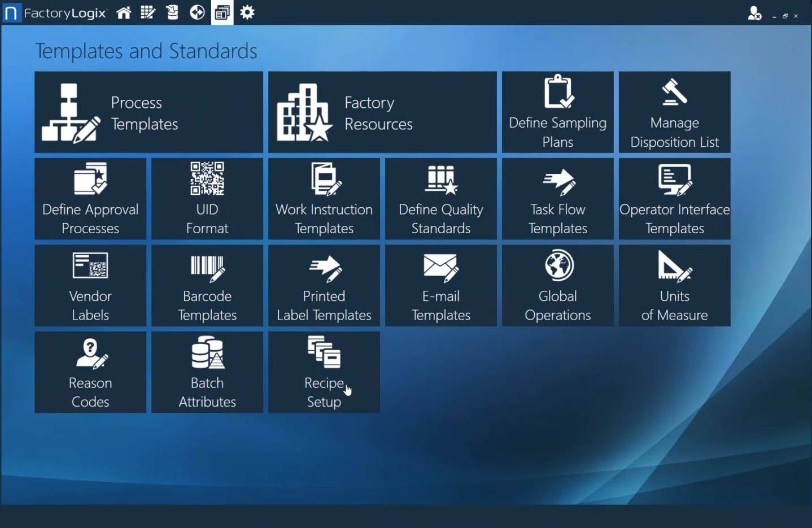Click Batch Attributes tile

[x=207, y=372]
